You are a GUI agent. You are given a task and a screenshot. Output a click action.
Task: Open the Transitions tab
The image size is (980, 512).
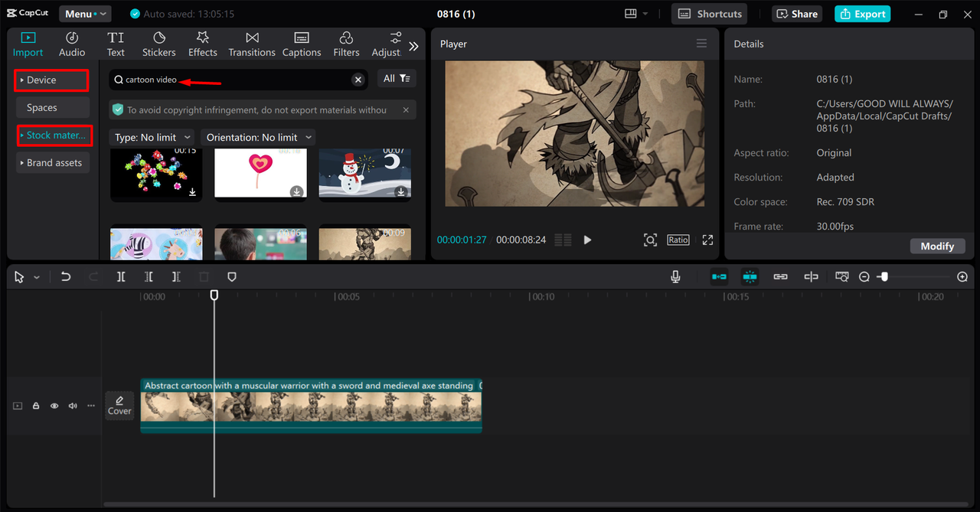(x=252, y=44)
